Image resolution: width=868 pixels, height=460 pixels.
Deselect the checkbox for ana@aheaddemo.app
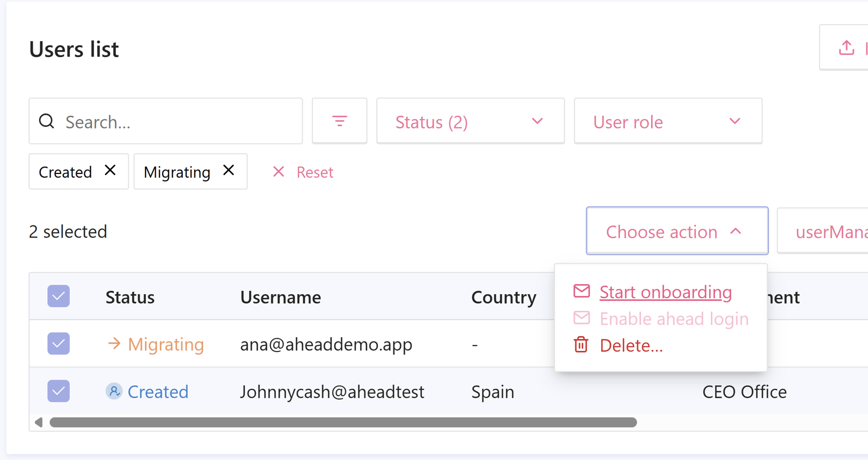tap(58, 344)
